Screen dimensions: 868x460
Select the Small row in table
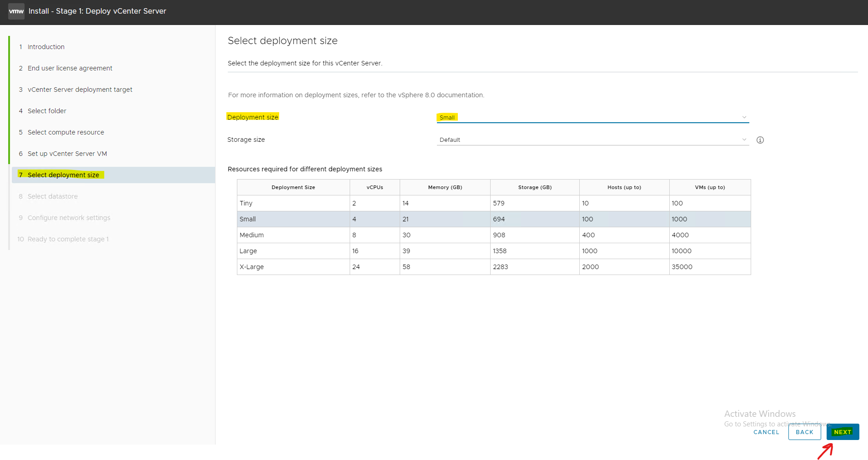pos(494,219)
